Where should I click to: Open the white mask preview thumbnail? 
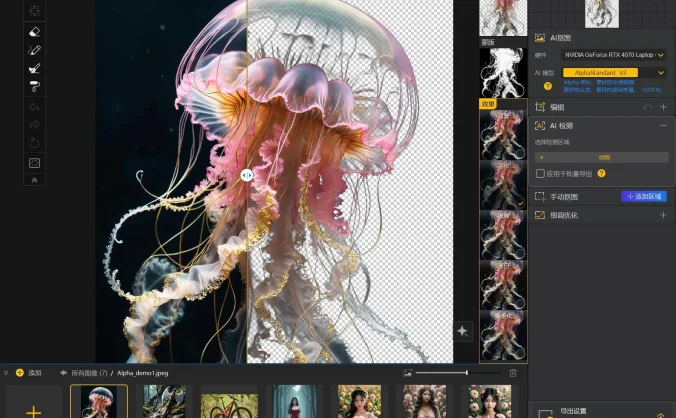[x=503, y=72]
